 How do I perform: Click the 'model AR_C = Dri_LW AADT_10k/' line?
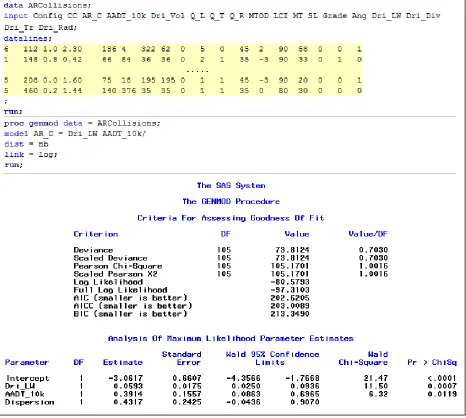point(75,134)
